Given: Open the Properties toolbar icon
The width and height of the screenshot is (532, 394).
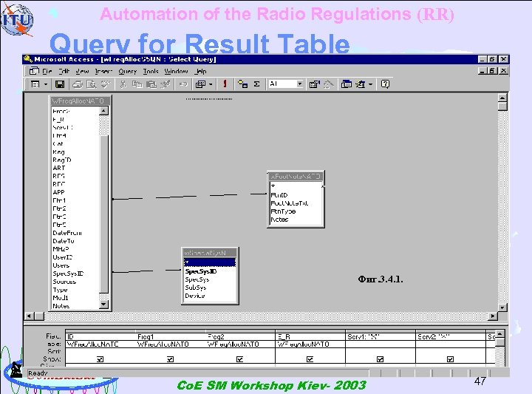Looking at the screenshot, I should pos(315,84).
